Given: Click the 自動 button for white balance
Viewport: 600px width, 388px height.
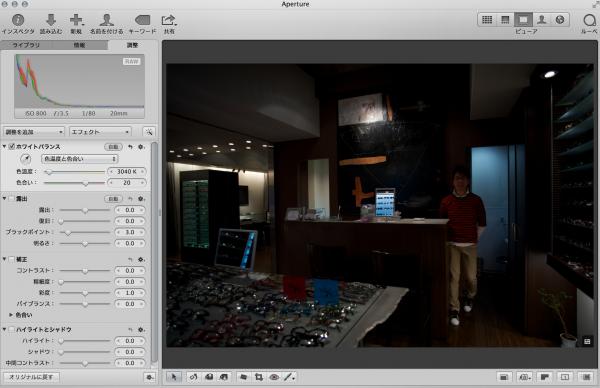Looking at the screenshot, I should 113,147.
